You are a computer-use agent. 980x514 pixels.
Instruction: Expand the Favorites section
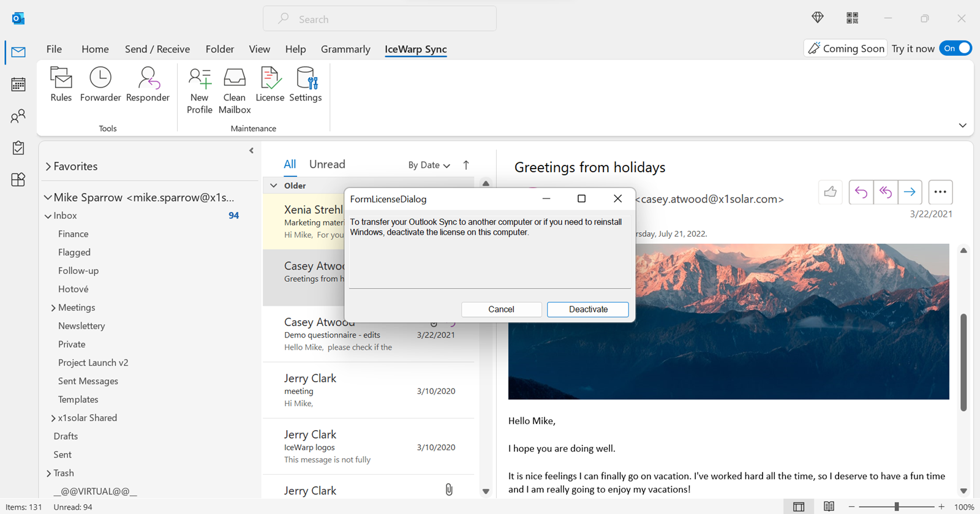click(x=48, y=167)
